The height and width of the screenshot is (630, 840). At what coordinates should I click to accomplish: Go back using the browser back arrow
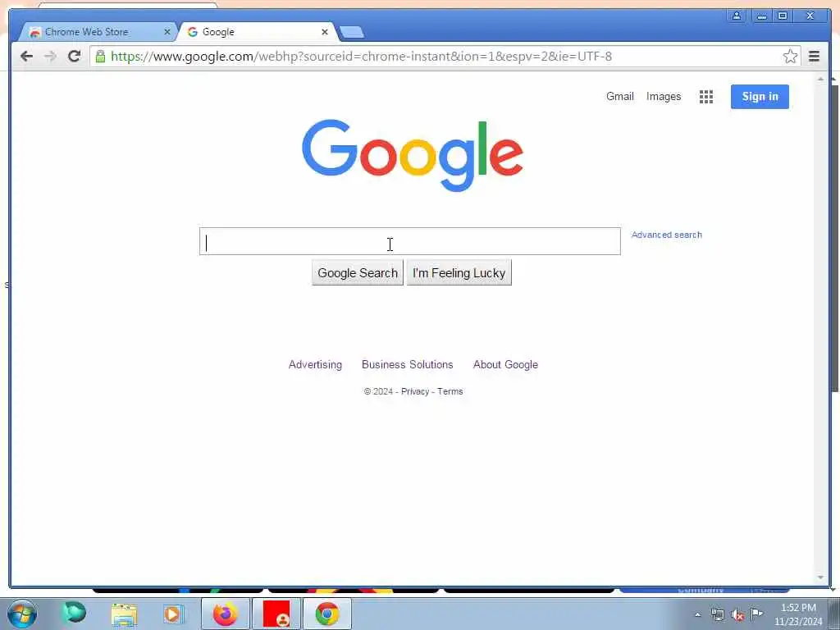26,57
